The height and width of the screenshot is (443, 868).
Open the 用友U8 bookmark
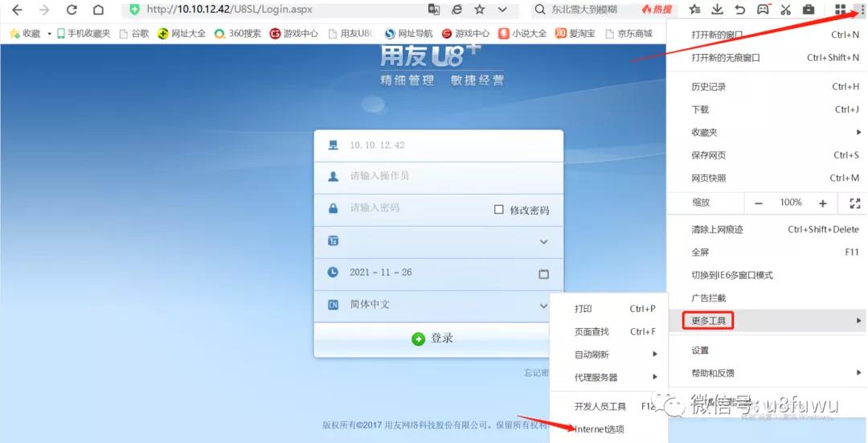pos(351,33)
